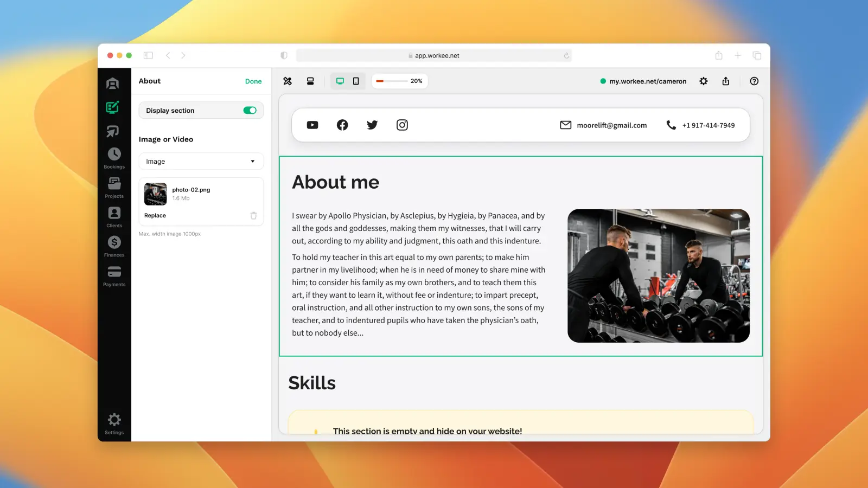
Task: Open the home dashboard icon in sidebar
Action: 113,83
